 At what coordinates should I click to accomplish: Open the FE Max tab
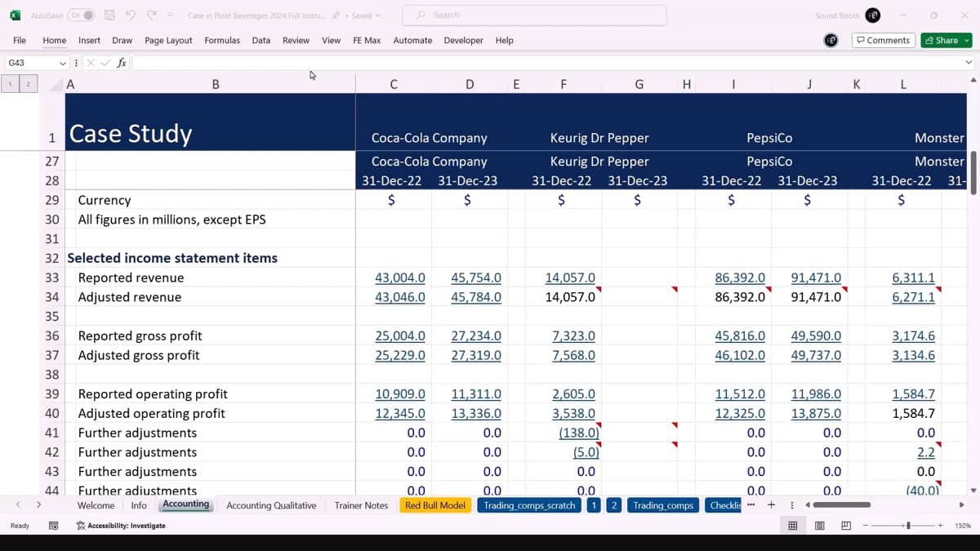367,40
